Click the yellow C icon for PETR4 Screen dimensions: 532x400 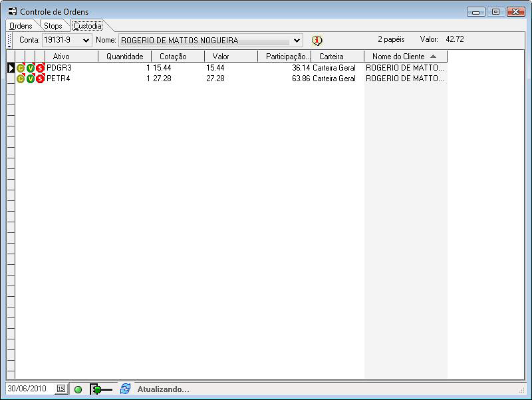pyautogui.click(x=20, y=79)
